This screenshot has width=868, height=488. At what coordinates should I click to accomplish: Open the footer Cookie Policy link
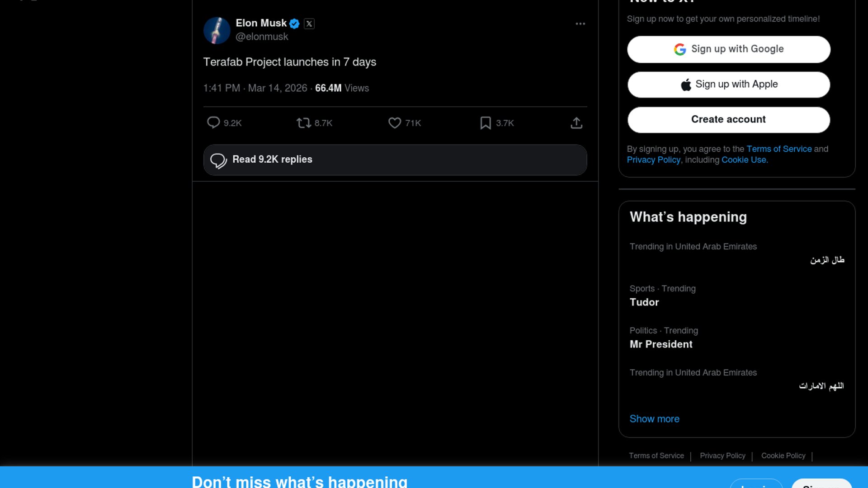click(x=783, y=456)
